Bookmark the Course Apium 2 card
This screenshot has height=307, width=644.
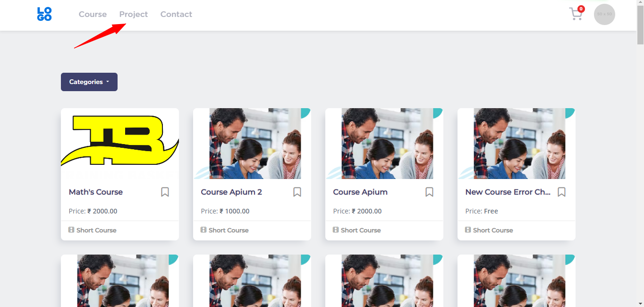coord(297,192)
